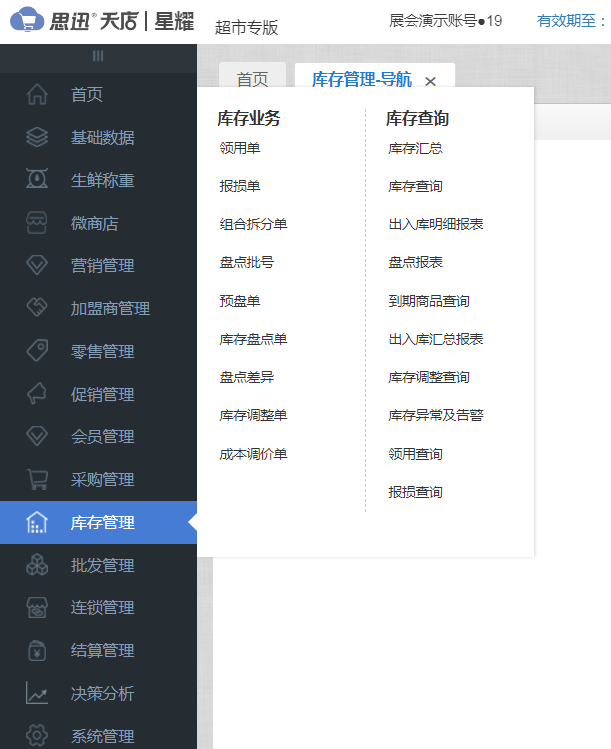Click the 展会演示账号 account name
Viewport: 611px width, 749px height.
point(445,21)
